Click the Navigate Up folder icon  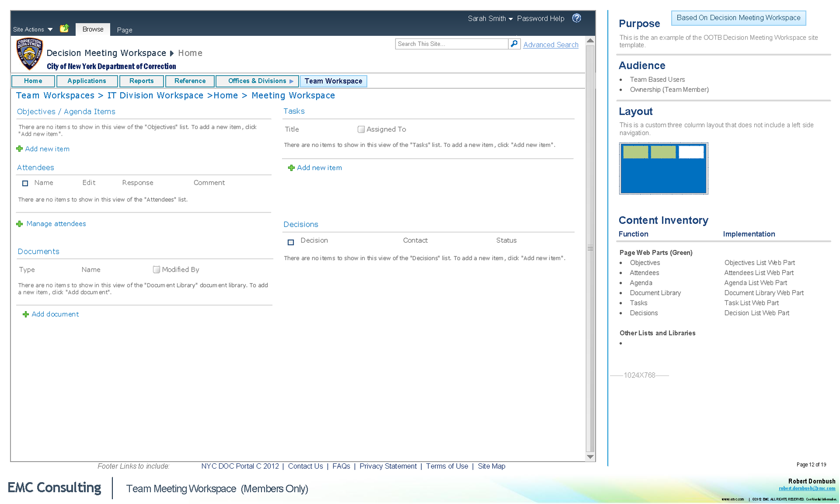tap(64, 28)
